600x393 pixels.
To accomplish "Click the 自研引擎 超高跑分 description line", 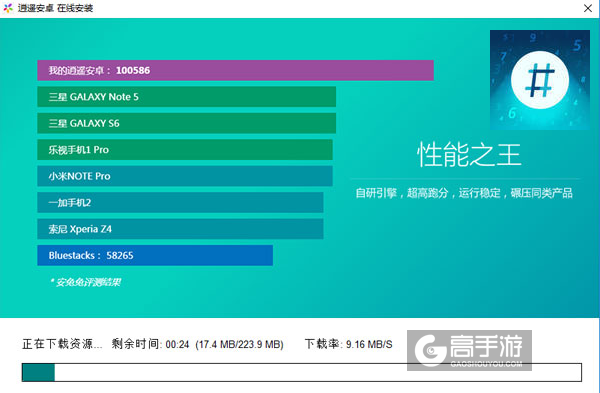I will pyautogui.click(x=464, y=193).
